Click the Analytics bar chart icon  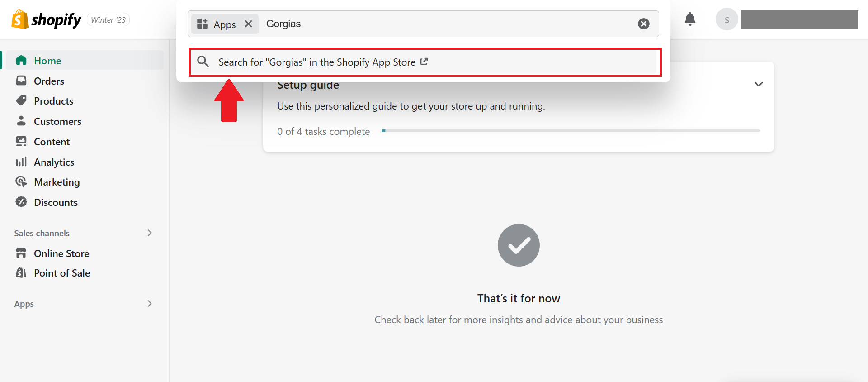21,162
